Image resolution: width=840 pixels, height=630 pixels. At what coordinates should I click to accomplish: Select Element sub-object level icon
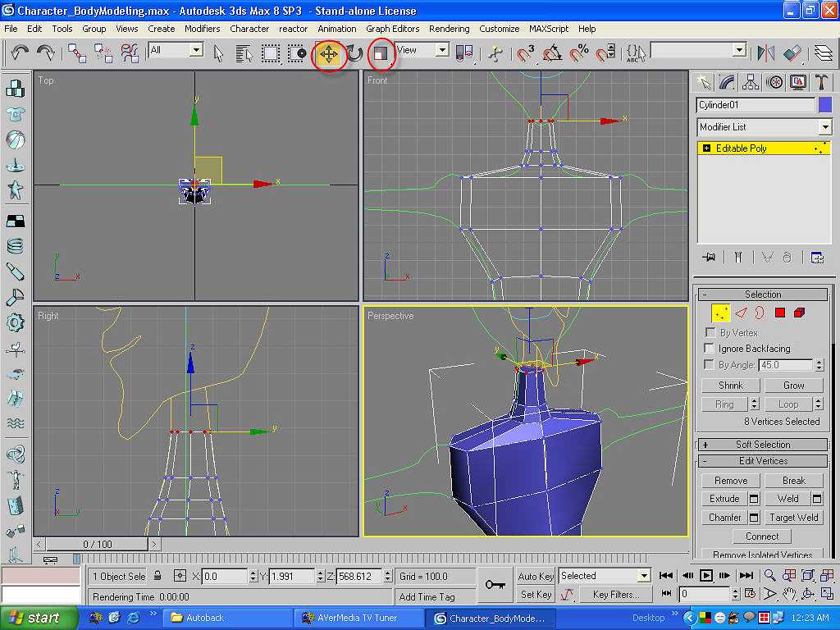(x=799, y=313)
